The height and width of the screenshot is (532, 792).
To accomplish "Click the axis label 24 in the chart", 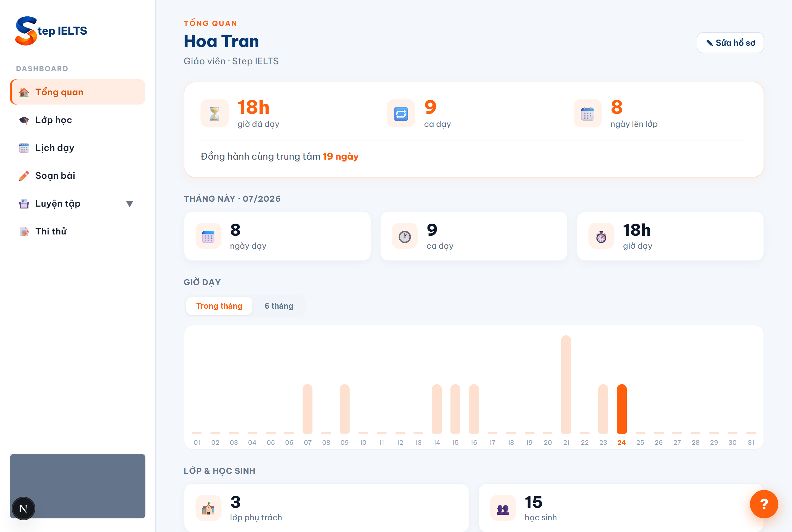I will [x=622, y=442].
